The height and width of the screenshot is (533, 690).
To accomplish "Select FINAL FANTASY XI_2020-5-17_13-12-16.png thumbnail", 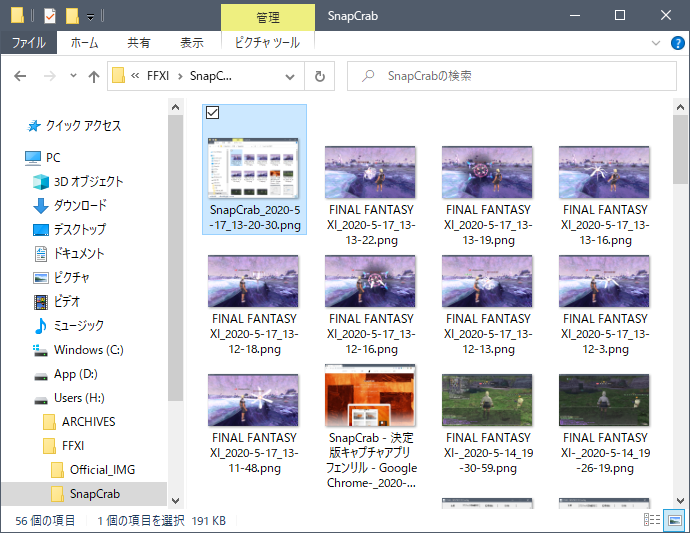I will 370,281.
